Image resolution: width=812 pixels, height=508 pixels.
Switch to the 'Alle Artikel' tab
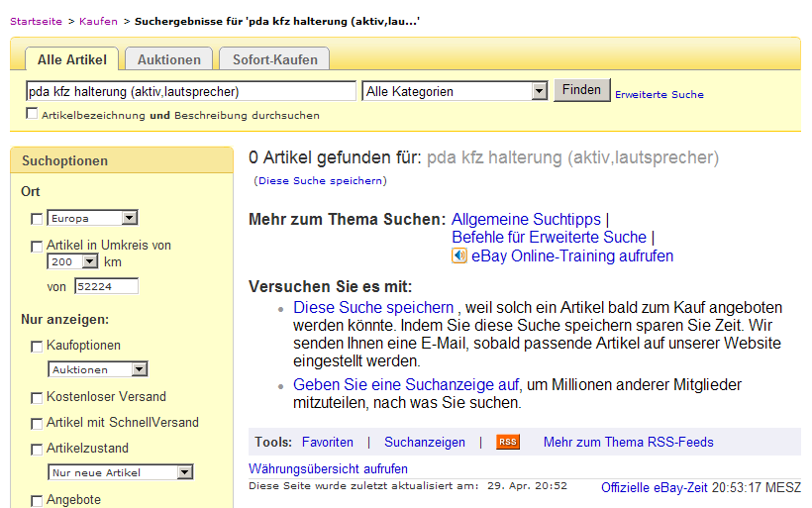click(72, 59)
